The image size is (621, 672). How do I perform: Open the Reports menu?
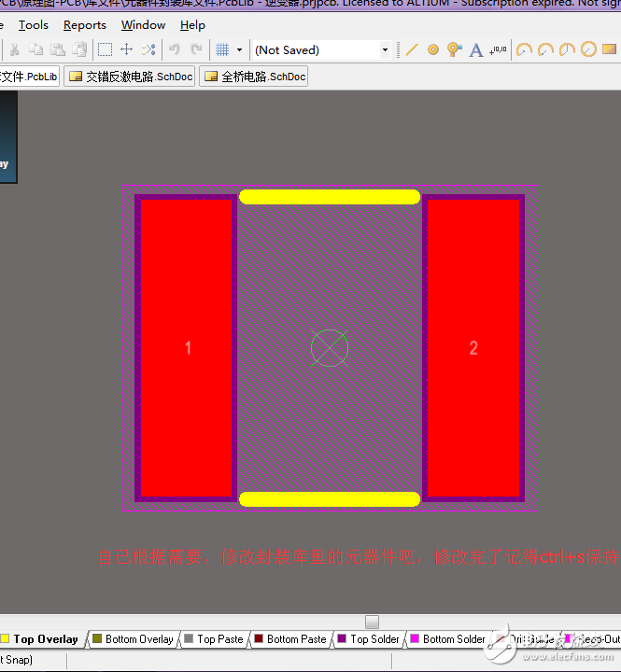click(85, 25)
